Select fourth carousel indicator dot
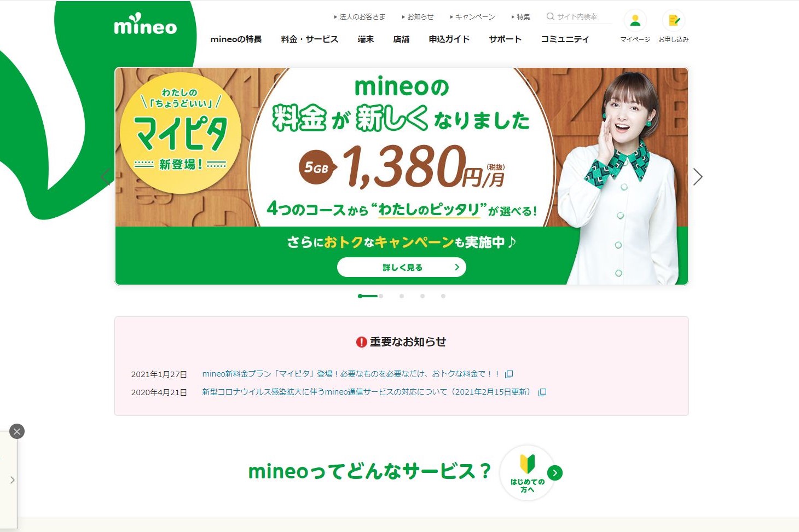 [x=443, y=296]
